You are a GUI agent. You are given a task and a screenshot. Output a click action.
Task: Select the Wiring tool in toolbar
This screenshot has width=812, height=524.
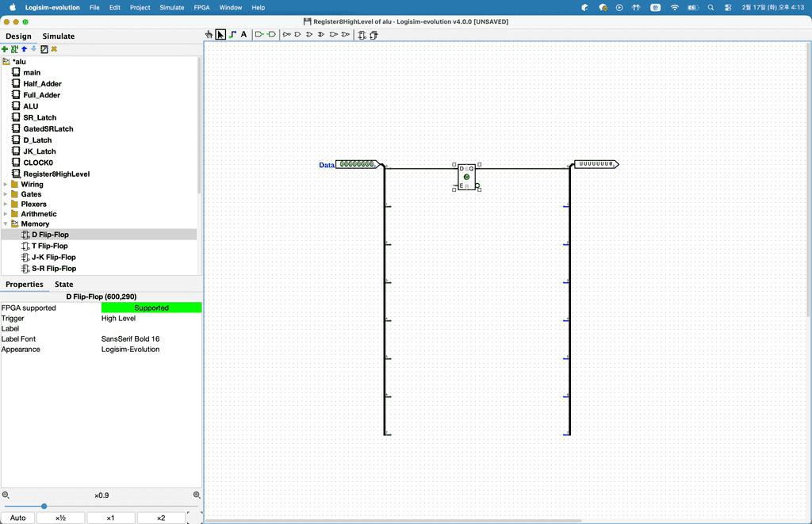click(x=232, y=35)
